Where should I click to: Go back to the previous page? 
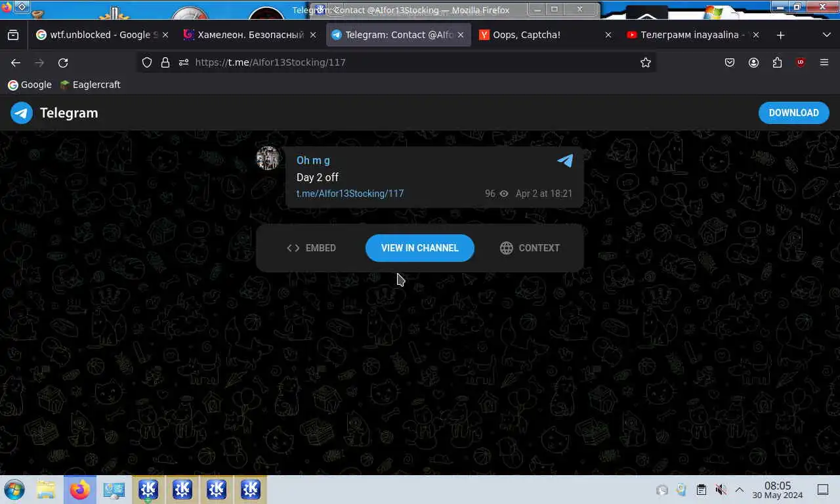[x=16, y=62]
